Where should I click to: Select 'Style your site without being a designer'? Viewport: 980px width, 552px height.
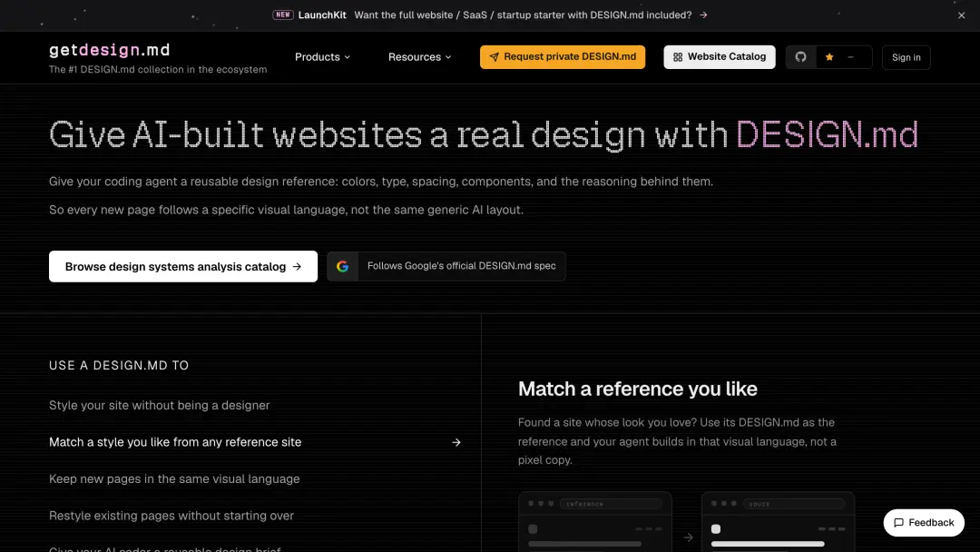160,405
